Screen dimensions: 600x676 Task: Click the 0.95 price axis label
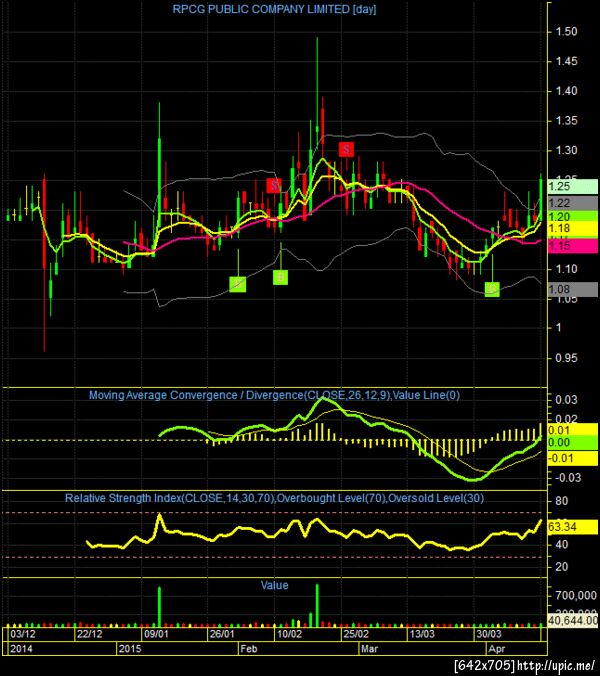[x=566, y=358]
